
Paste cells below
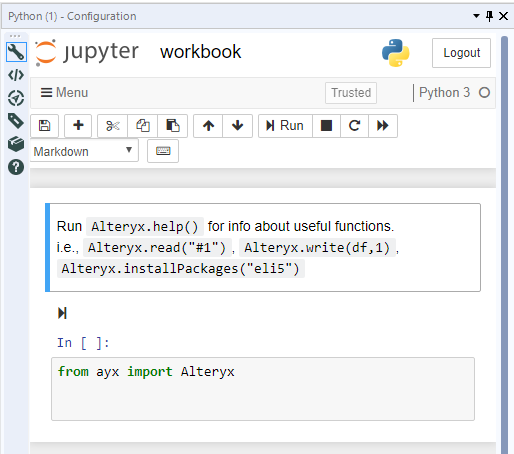[173, 126]
